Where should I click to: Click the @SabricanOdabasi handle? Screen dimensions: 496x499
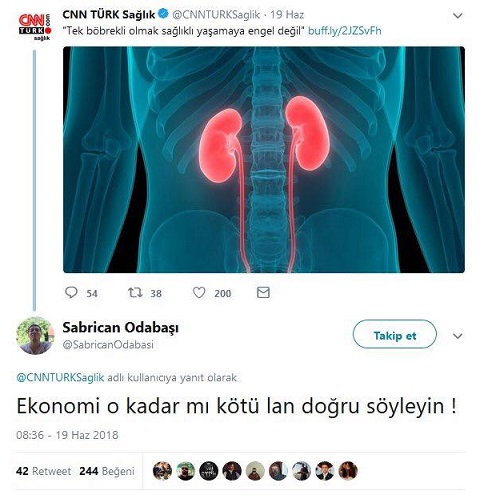click(x=108, y=344)
